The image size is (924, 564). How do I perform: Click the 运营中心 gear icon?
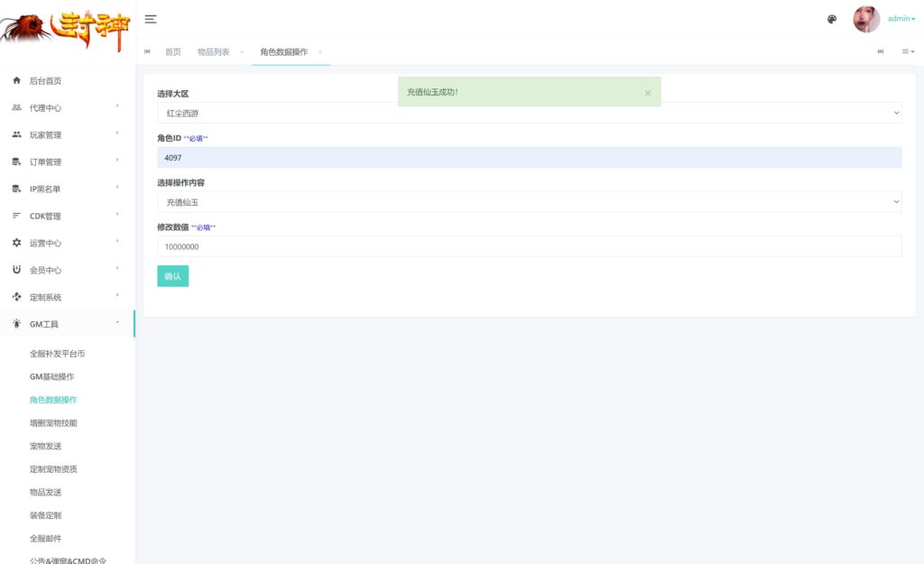[16, 244]
